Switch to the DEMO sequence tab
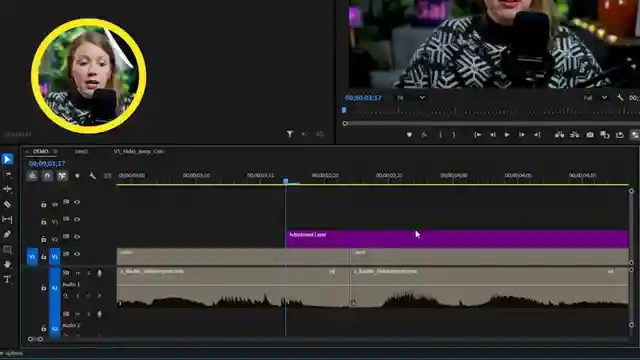640x360 pixels. [x=41, y=151]
